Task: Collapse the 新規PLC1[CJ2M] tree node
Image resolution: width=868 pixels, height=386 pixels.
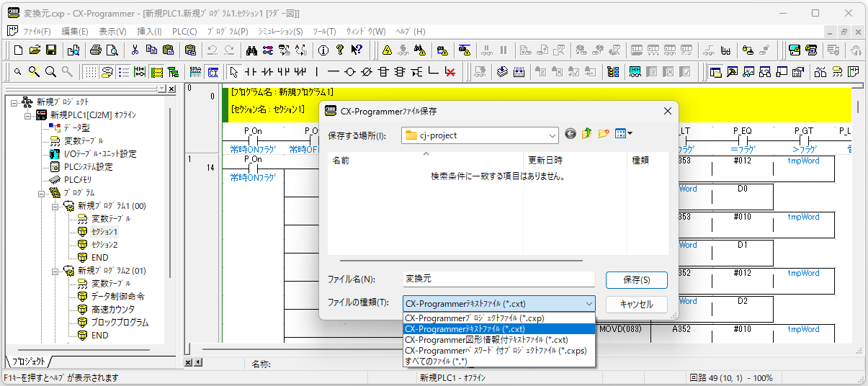Action: click(x=27, y=115)
